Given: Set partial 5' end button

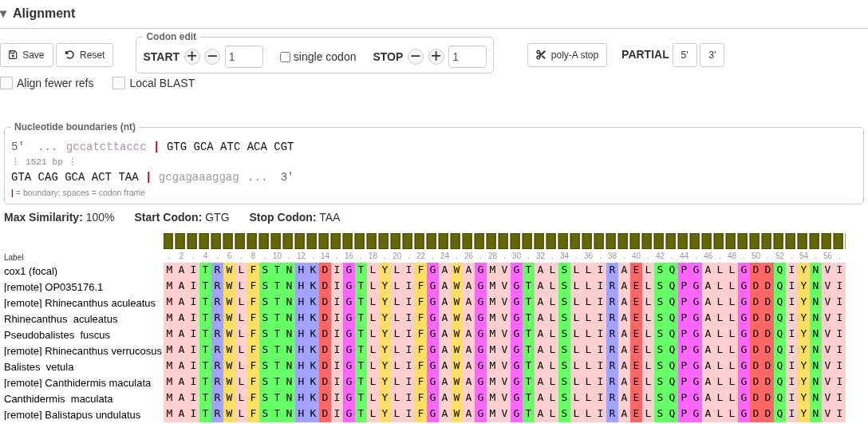Looking at the screenshot, I should point(685,55).
